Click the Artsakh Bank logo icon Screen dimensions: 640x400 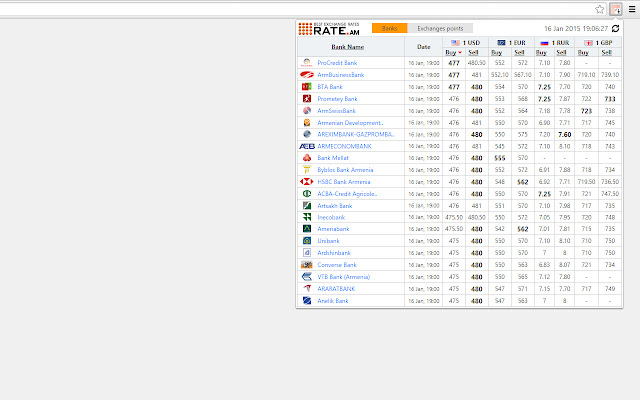tap(307, 205)
